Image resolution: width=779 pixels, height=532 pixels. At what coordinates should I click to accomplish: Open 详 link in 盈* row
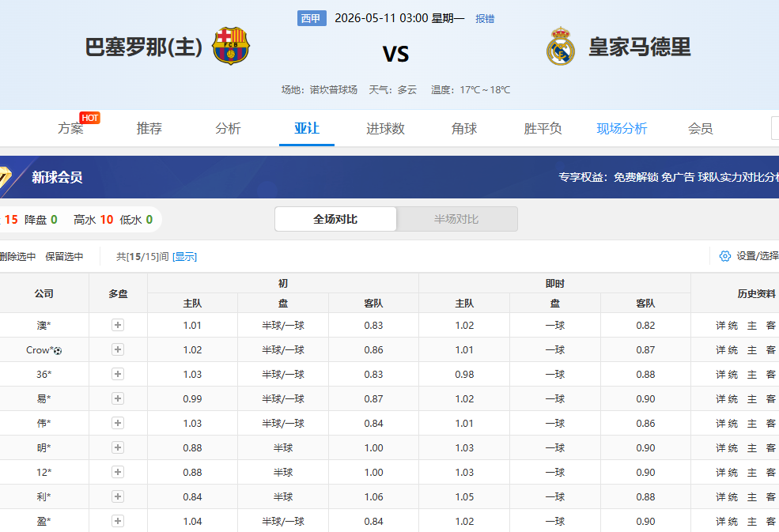pos(720,521)
